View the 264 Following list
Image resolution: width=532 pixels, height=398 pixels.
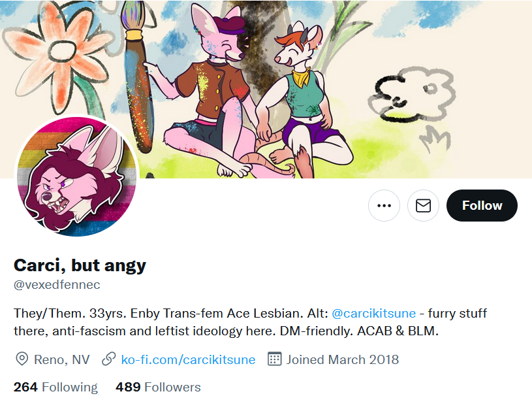click(55, 387)
